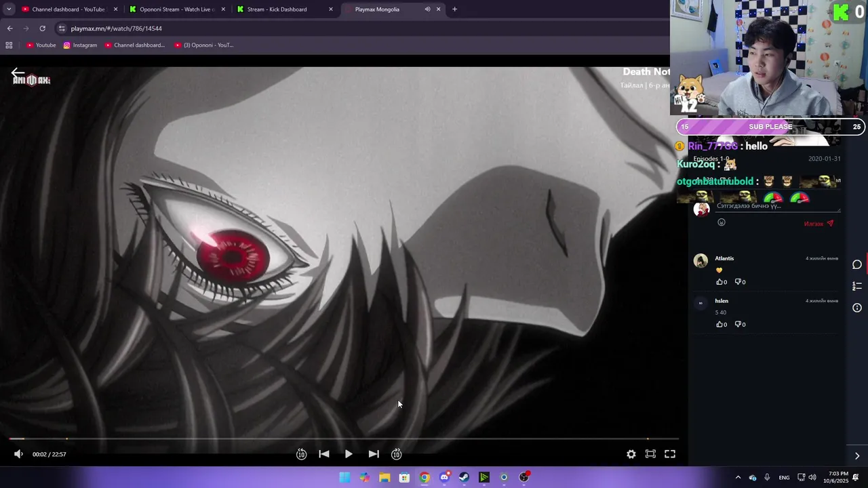The width and height of the screenshot is (868, 488).
Task: Show the numbered episode list icon
Action: coord(857,286)
